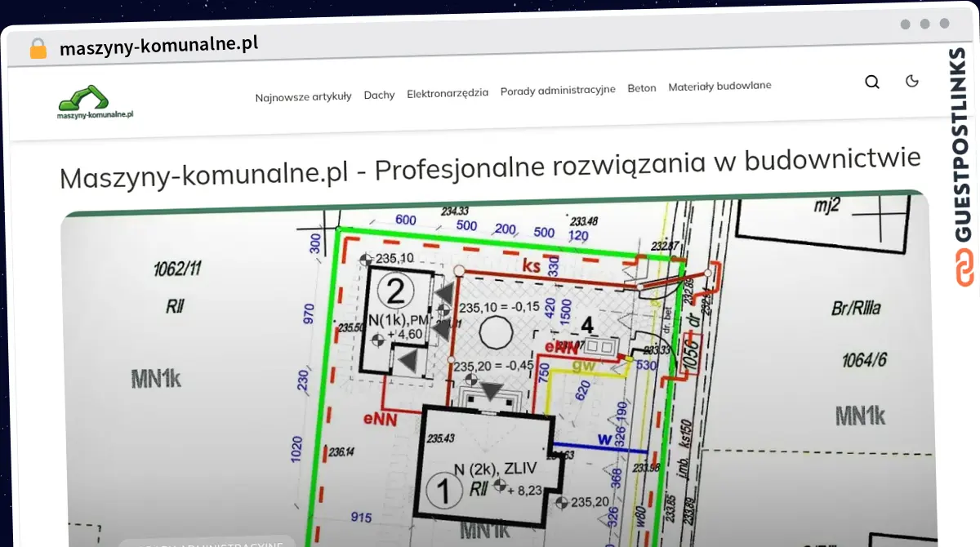Image resolution: width=980 pixels, height=547 pixels.
Task: Open Porady administracyjne menu item
Action: click(558, 90)
